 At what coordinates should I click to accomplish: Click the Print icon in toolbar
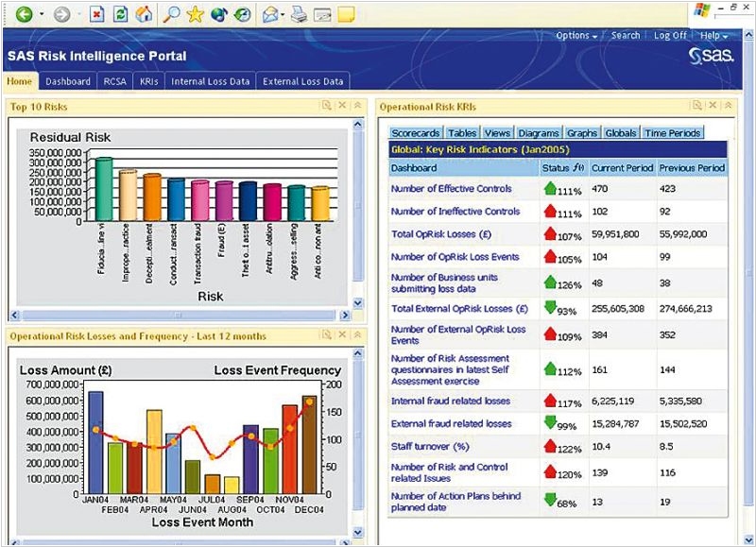[x=299, y=15]
